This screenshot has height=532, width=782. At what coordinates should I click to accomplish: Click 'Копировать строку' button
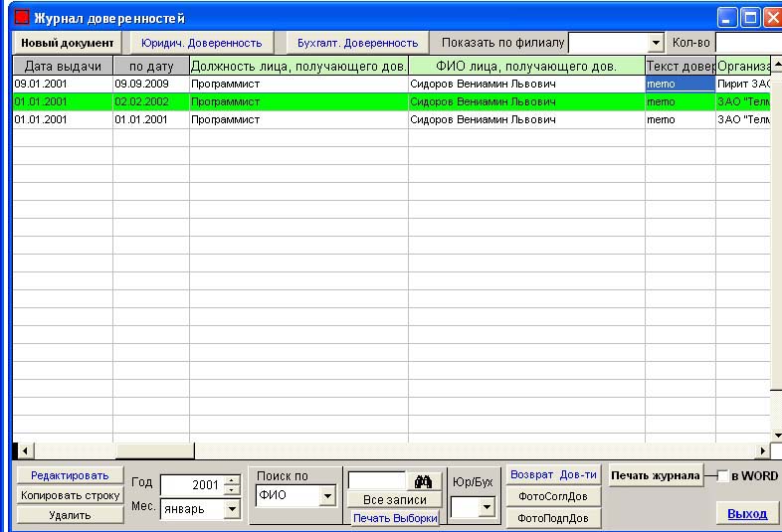coord(70,495)
